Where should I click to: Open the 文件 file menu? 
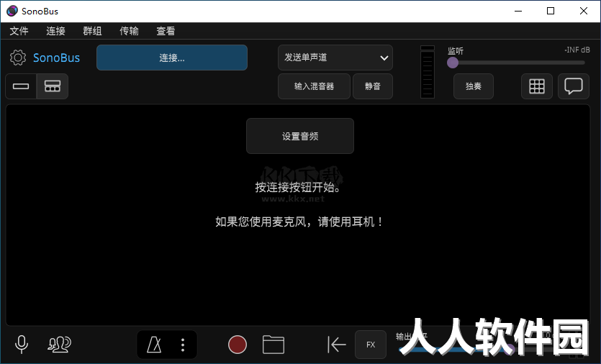tap(19, 31)
